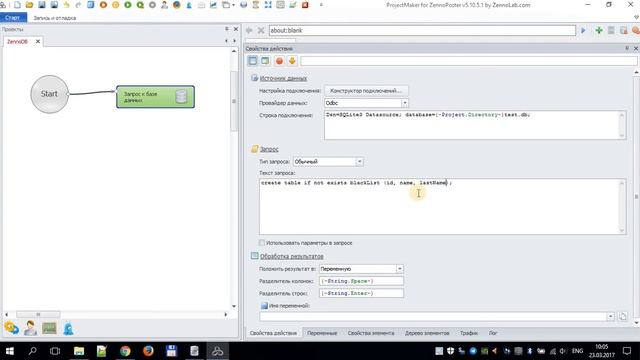Click the blue robot icon at bottom of project panel

(68, 328)
